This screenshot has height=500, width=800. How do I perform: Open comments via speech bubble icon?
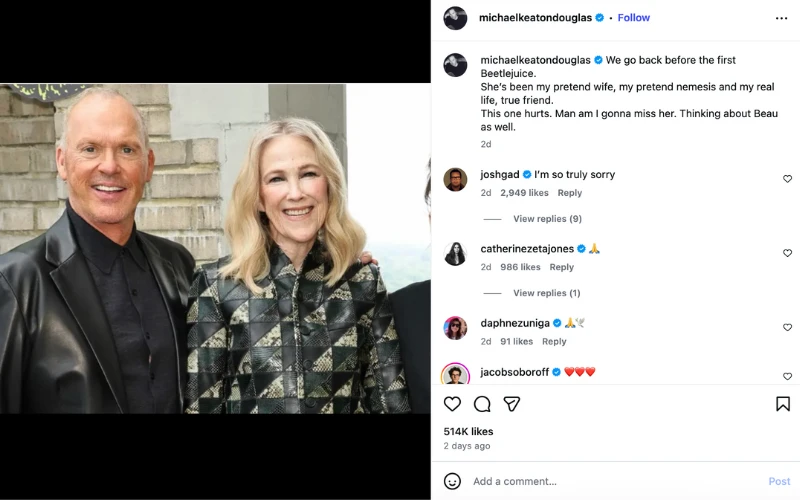[x=482, y=404]
